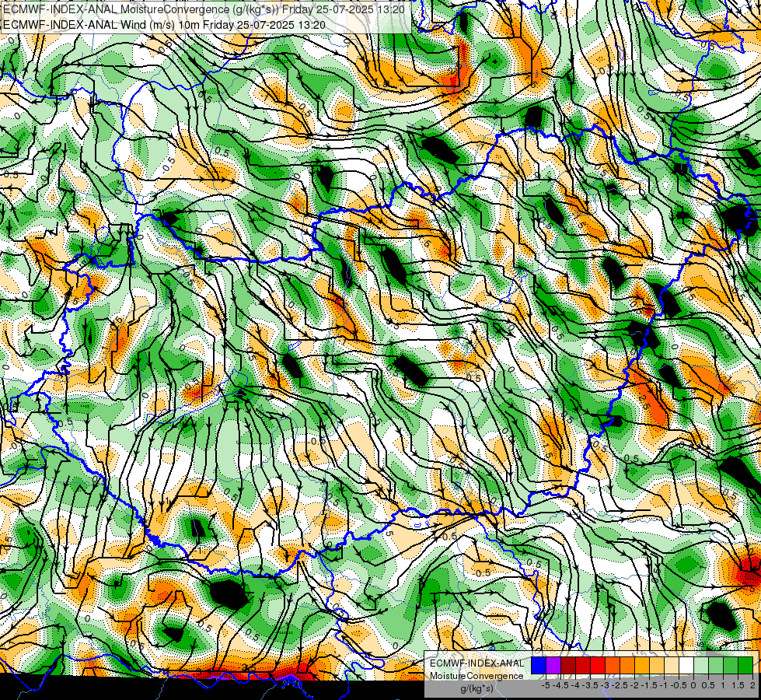The width and height of the screenshot is (761, 700).
Task: Select the MoistureConvergence title line at top
Action: [x=204, y=9]
